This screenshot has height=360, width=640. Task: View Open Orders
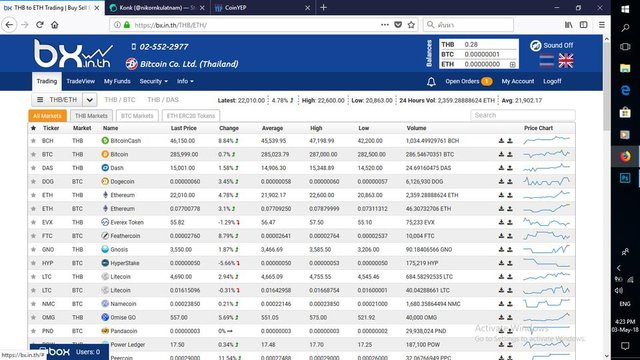tap(469, 81)
